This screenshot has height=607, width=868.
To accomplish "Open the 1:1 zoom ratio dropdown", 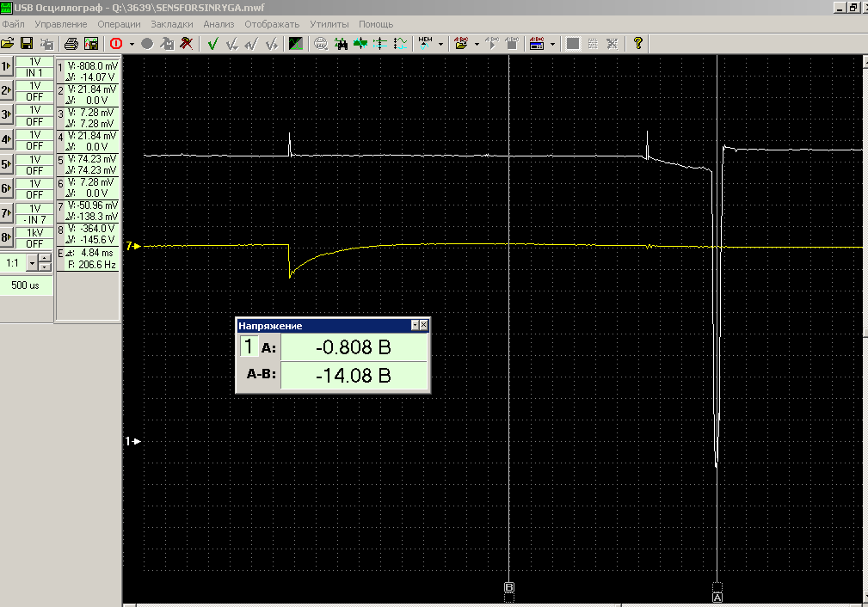I will [32, 262].
